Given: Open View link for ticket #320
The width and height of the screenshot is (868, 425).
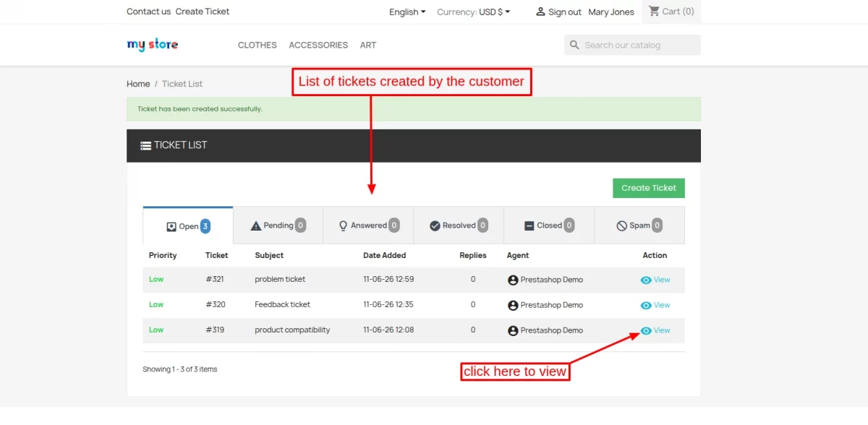Looking at the screenshot, I should [x=662, y=305].
